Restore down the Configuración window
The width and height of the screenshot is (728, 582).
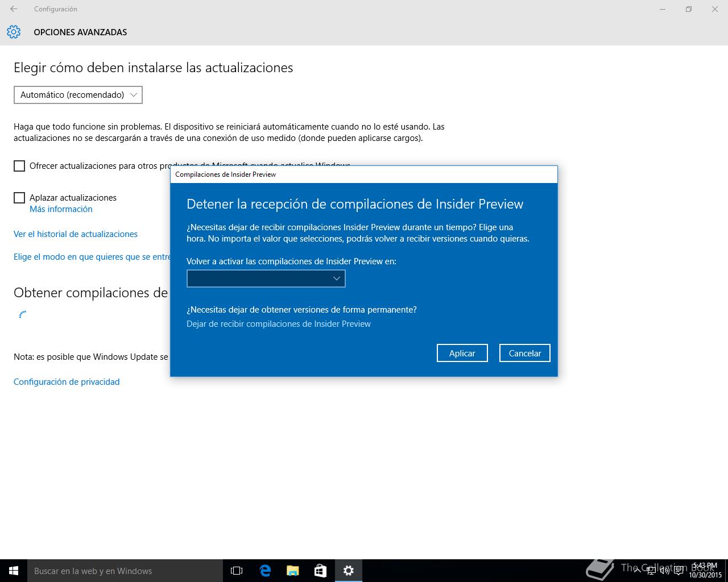[x=689, y=9]
